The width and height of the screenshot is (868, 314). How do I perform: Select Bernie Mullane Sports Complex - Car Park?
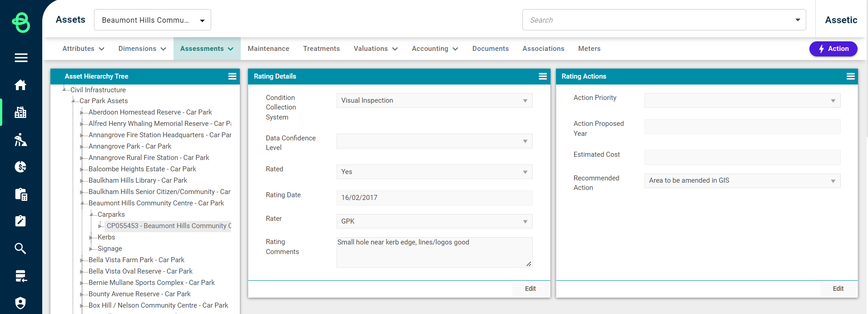pos(152,283)
